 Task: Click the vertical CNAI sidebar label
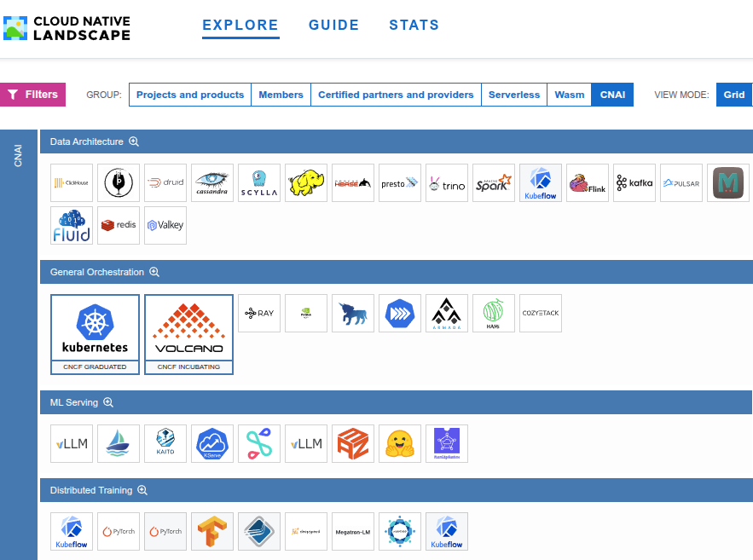click(18, 155)
